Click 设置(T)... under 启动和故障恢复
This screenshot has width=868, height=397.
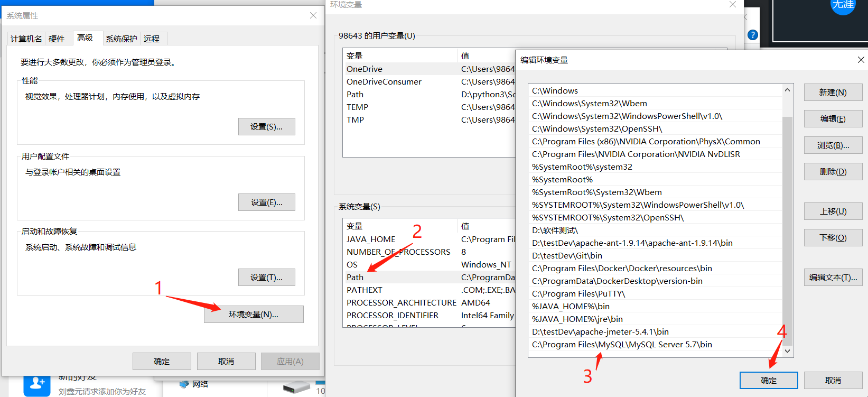coord(266,278)
